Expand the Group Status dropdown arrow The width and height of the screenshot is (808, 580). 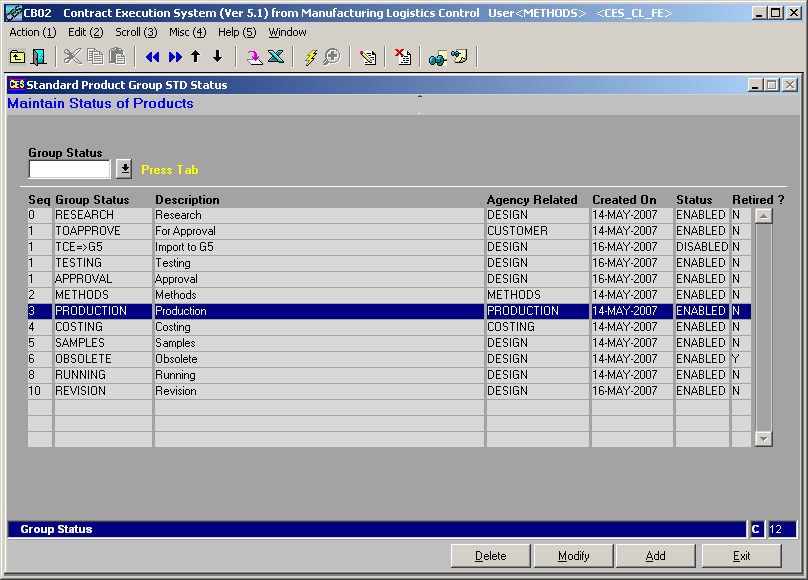(124, 169)
